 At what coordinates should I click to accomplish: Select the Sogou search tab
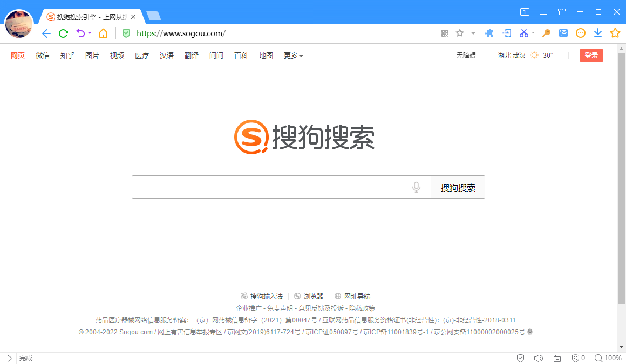91,17
